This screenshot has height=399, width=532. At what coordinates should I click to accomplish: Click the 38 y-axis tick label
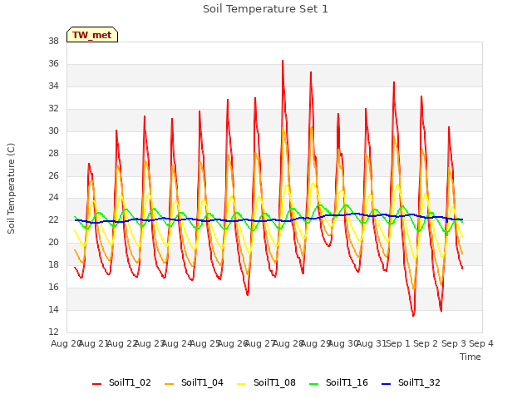click(x=53, y=42)
